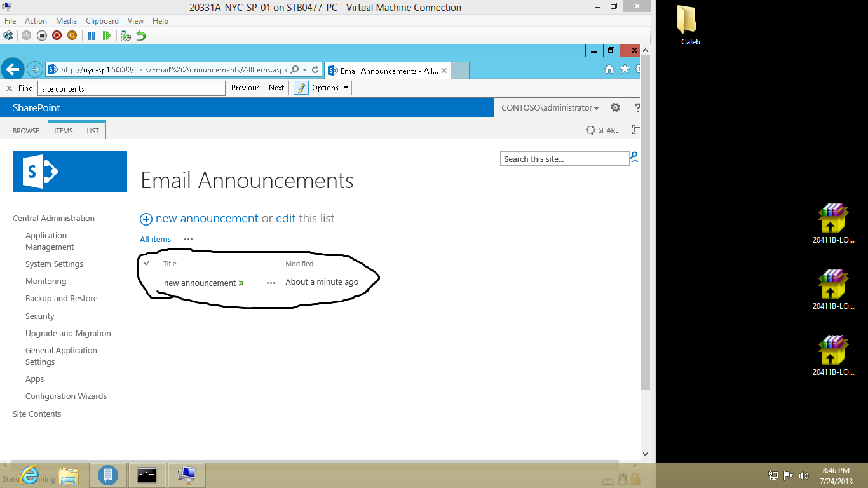868x488 pixels.
Task: Open the Favorites star in the browser
Action: coord(625,69)
